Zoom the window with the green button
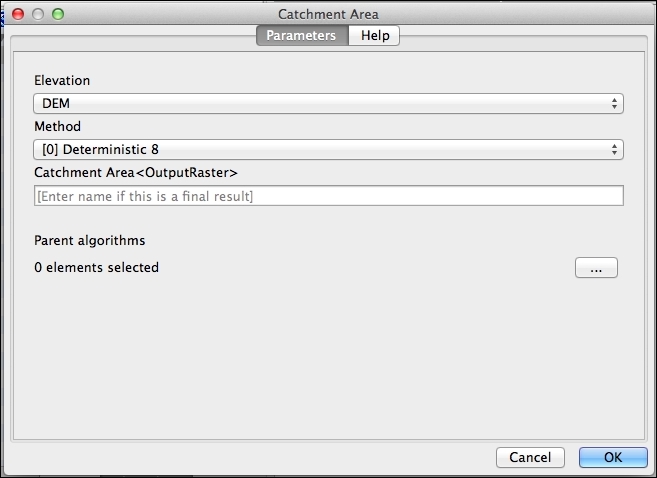 [x=58, y=15]
